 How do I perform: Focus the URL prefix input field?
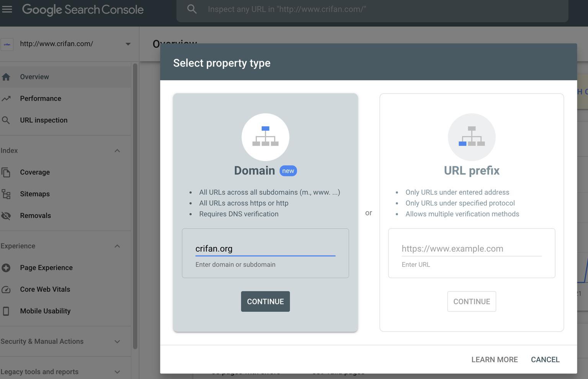point(472,249)
